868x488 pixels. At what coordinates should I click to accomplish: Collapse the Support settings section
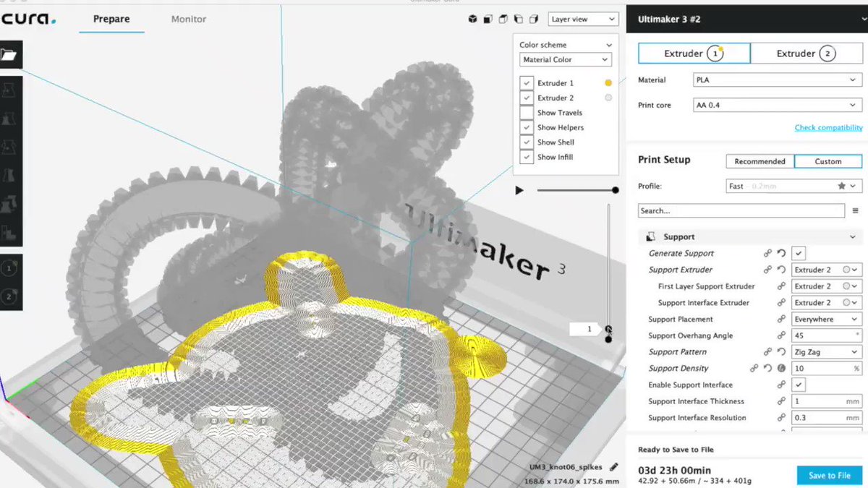tap(853, 237)
